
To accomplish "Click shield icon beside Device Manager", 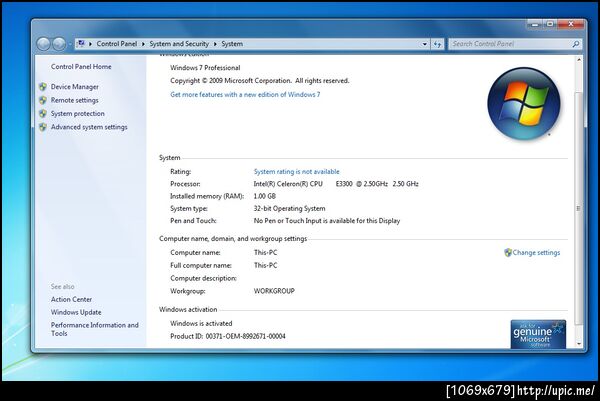I will pos(43,87).
